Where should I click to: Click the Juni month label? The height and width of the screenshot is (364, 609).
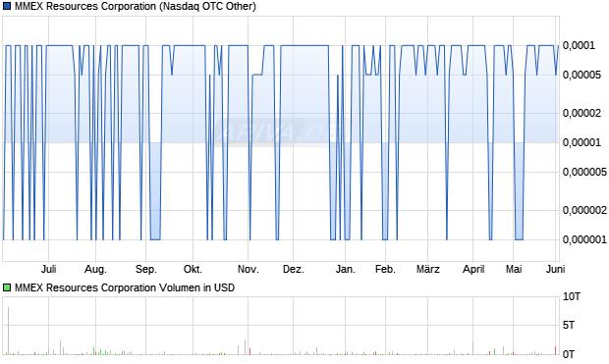coord(555,269)
